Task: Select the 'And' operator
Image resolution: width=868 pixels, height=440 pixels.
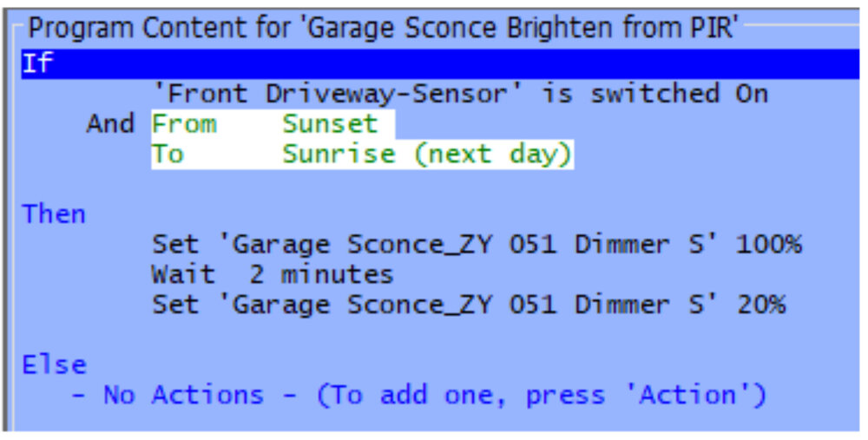Action: tap(110, 123)
